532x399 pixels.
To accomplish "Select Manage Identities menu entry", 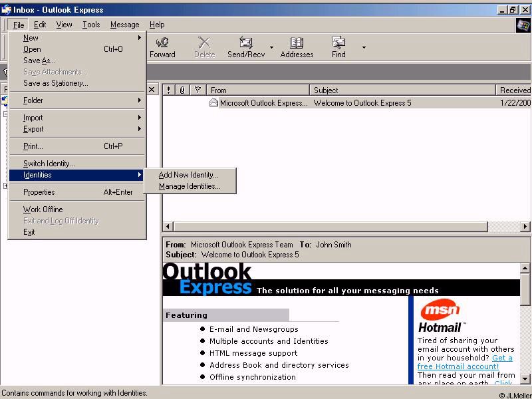I will click(190, 187).
